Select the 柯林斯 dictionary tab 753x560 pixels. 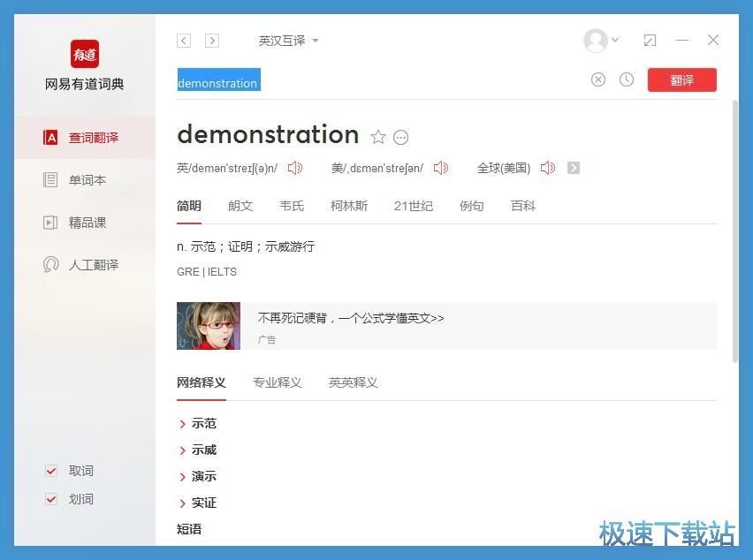348,207
